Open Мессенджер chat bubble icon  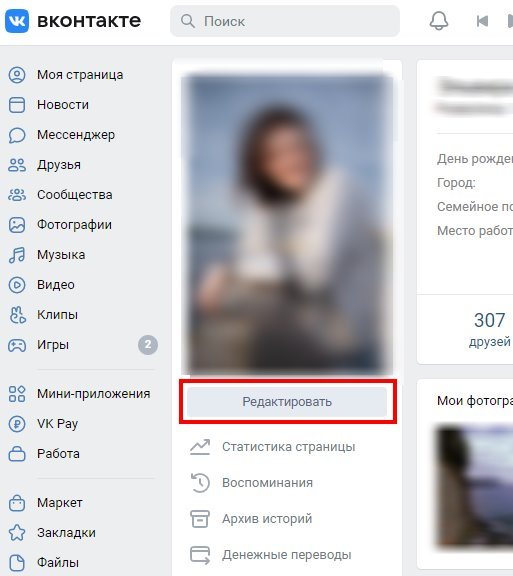17,135
